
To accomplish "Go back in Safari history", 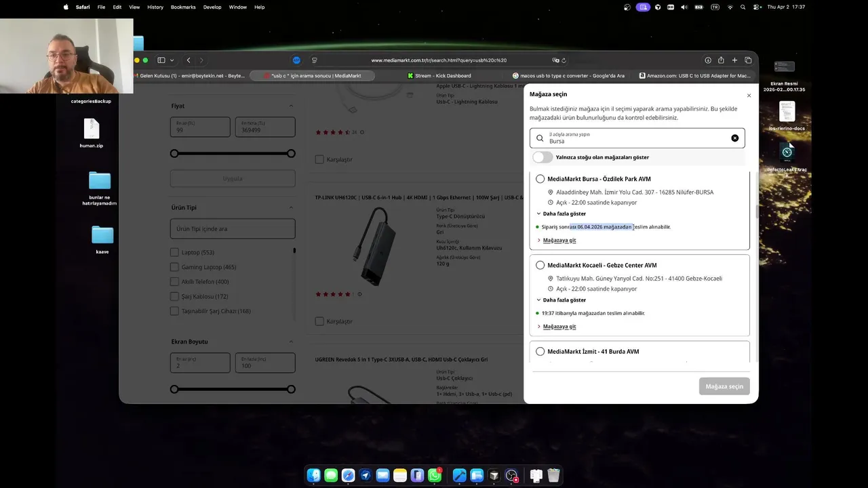I will [189, 60].
